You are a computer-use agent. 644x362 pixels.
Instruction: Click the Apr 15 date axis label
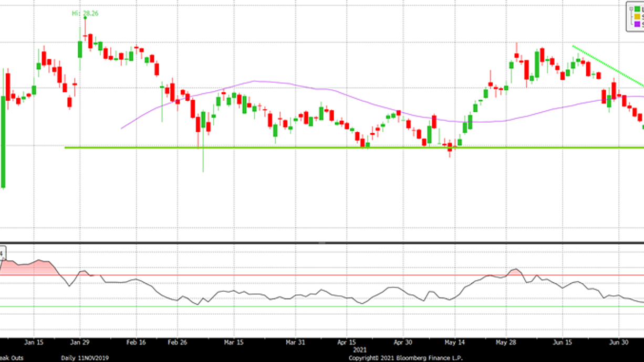(347, 342)
